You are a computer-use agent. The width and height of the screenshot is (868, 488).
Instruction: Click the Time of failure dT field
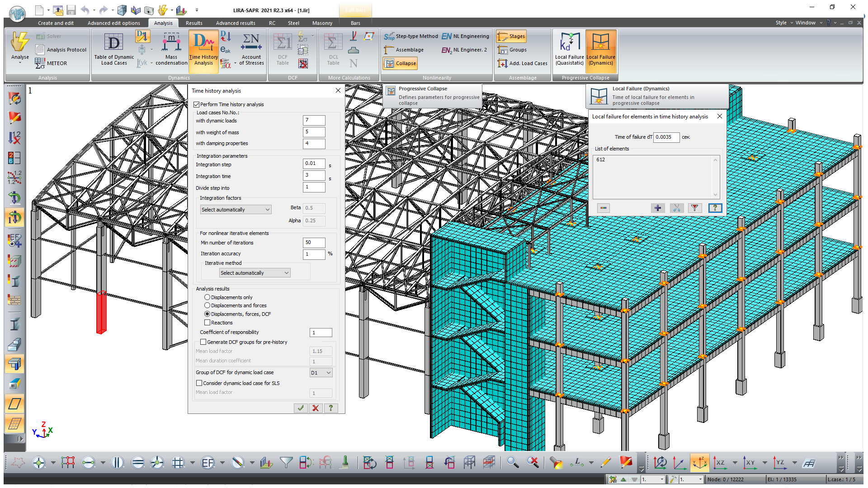point(666,137)
